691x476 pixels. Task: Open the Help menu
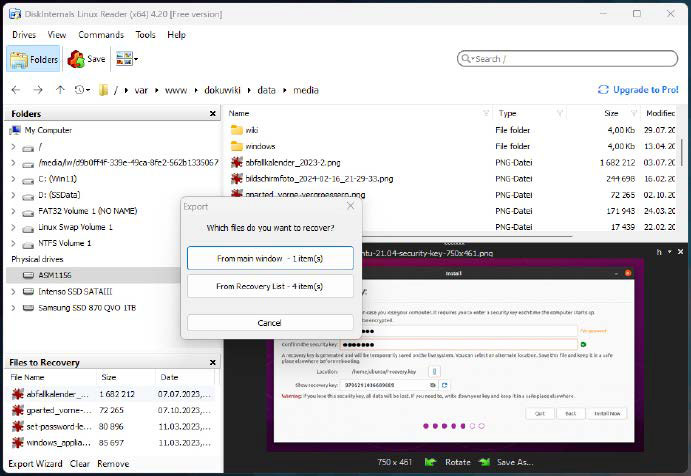[176, 35]
